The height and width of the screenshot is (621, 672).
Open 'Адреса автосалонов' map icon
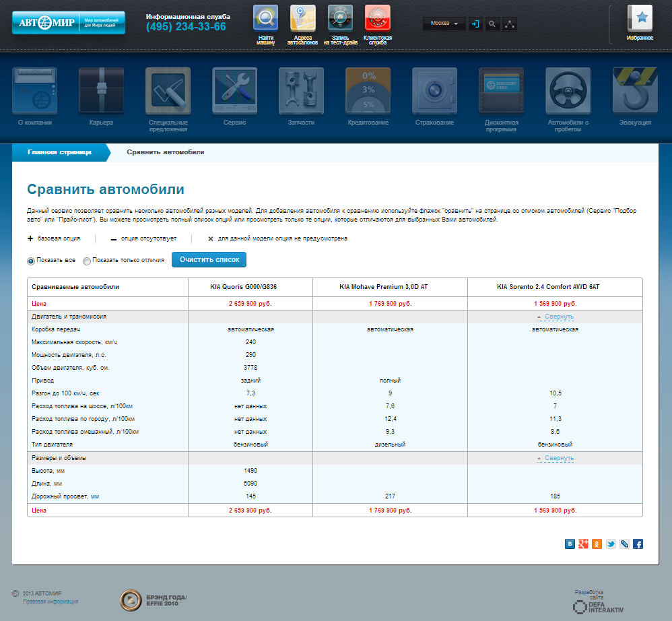pos(302,18)
